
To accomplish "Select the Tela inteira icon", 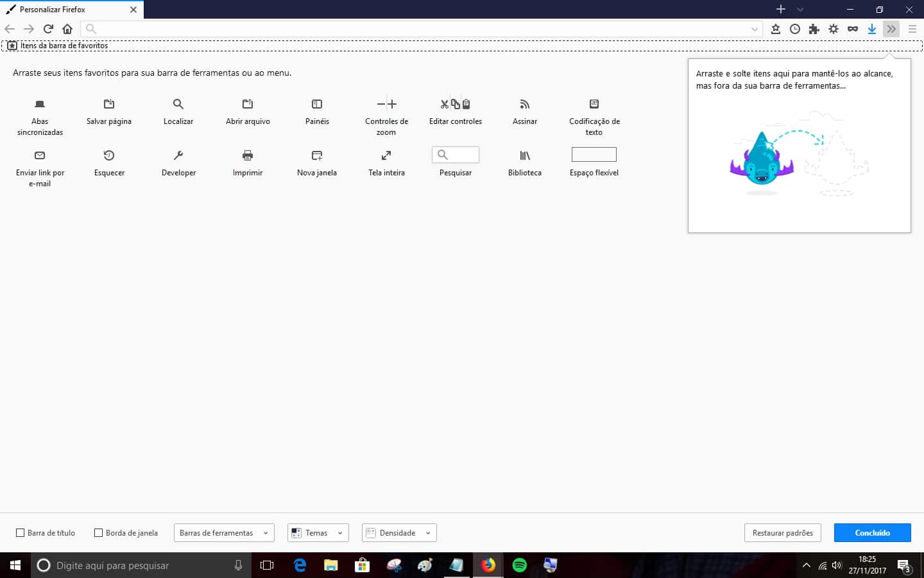I will point(386,155).
